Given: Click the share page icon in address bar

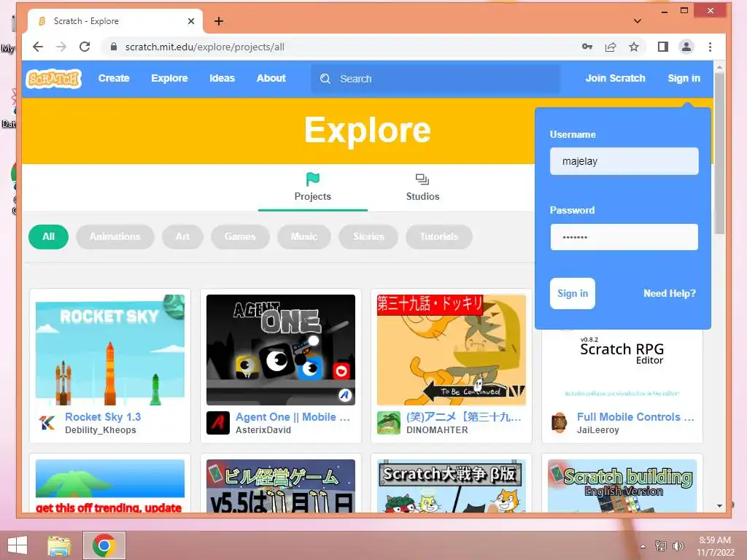Looking at the screenshot, I should pyautogui.click(x=611, y=47).
